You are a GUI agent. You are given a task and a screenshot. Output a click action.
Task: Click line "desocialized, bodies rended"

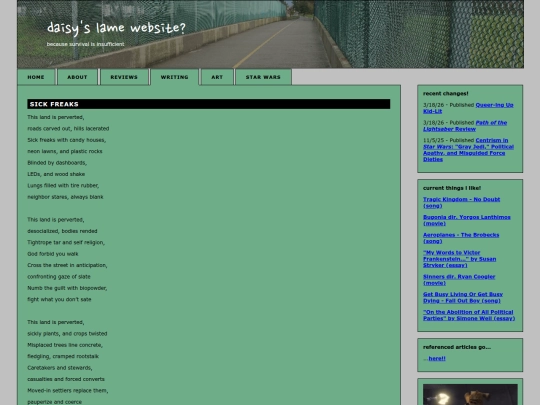pyautogui.click(x=62, y=231)
